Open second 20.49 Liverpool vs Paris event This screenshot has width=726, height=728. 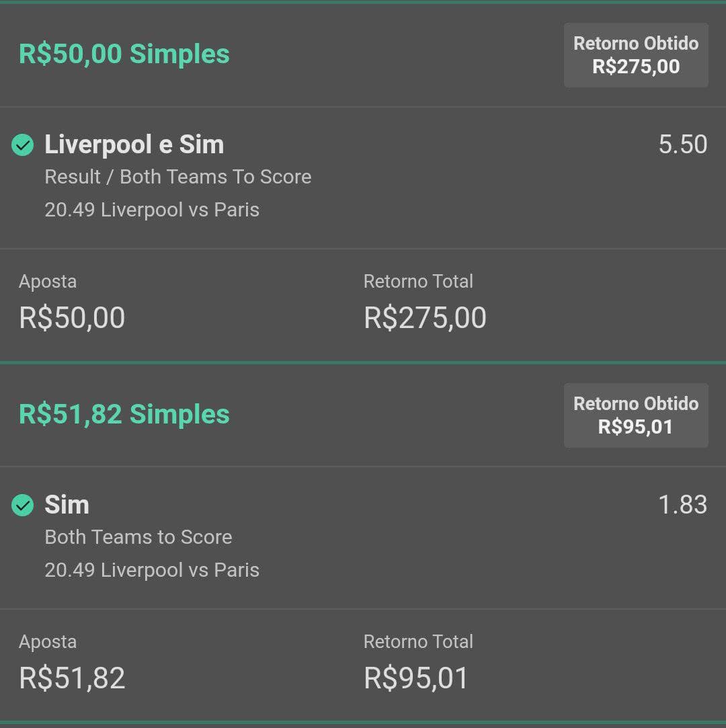[x=152, y=570]
